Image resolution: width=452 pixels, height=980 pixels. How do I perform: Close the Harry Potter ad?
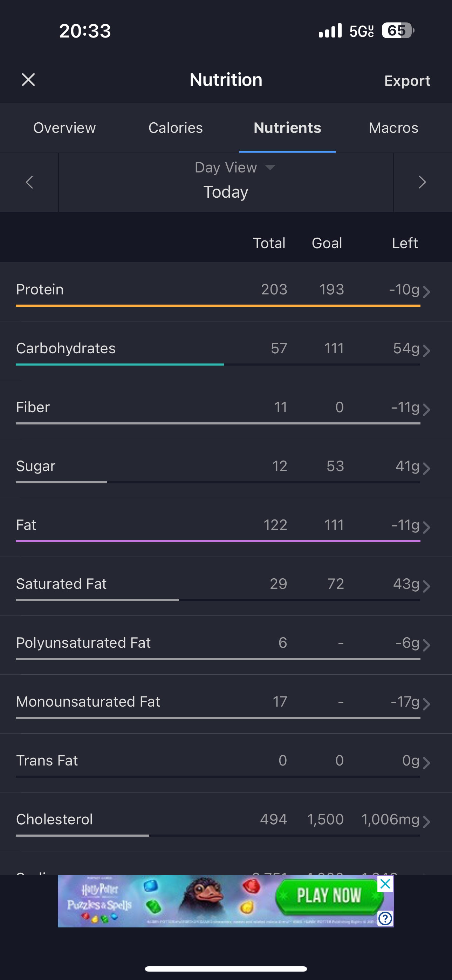click(x=385, y=884)
